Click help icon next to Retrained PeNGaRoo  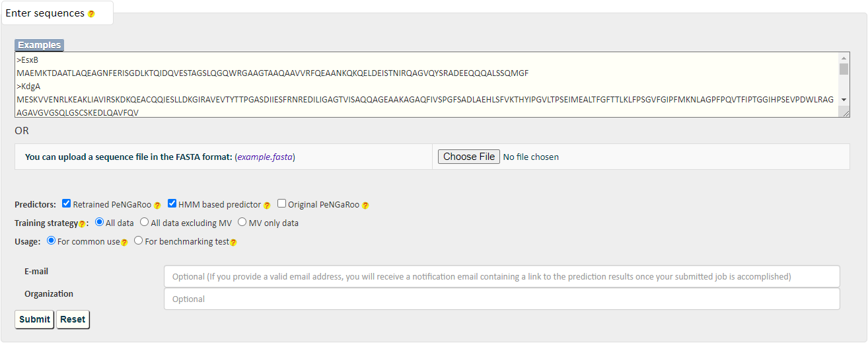[x=157, y=206]
